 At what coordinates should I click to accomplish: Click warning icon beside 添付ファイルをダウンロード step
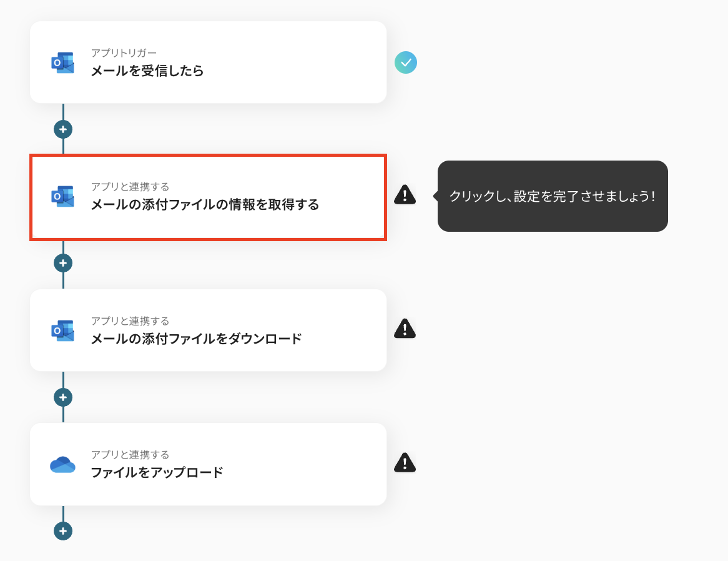[x=405, y=329]
